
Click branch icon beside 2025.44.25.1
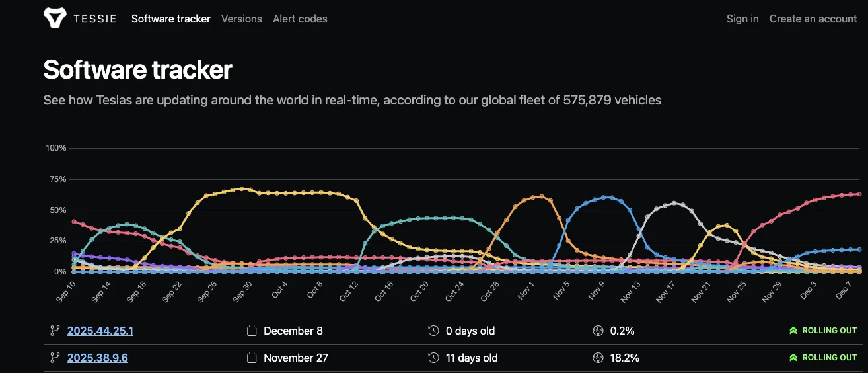tap(55, 331)
